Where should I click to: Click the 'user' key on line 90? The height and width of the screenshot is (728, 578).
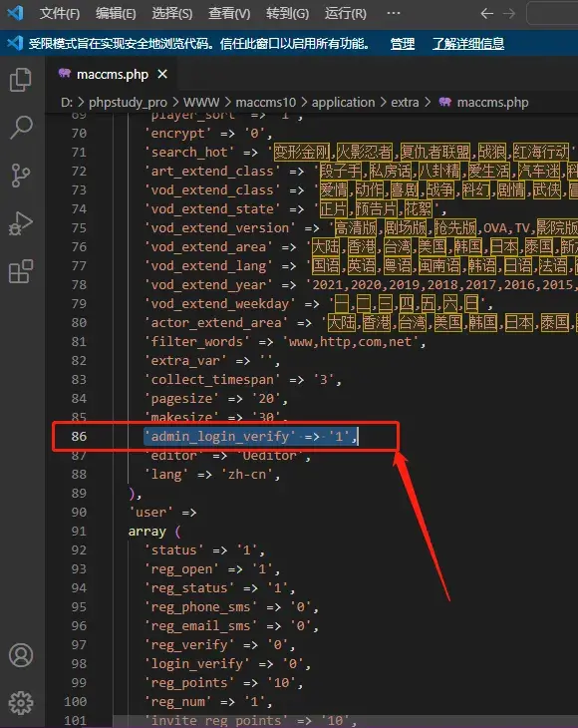(150, 513)
